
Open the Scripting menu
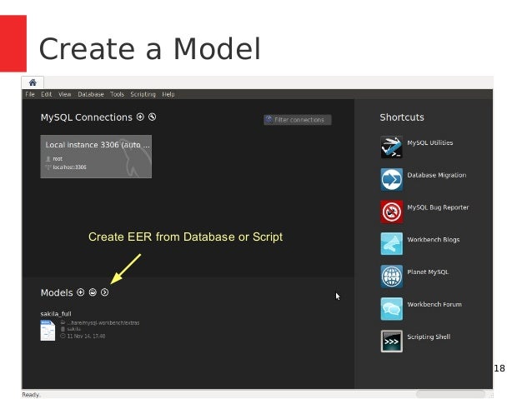click(x=143, y=94)
